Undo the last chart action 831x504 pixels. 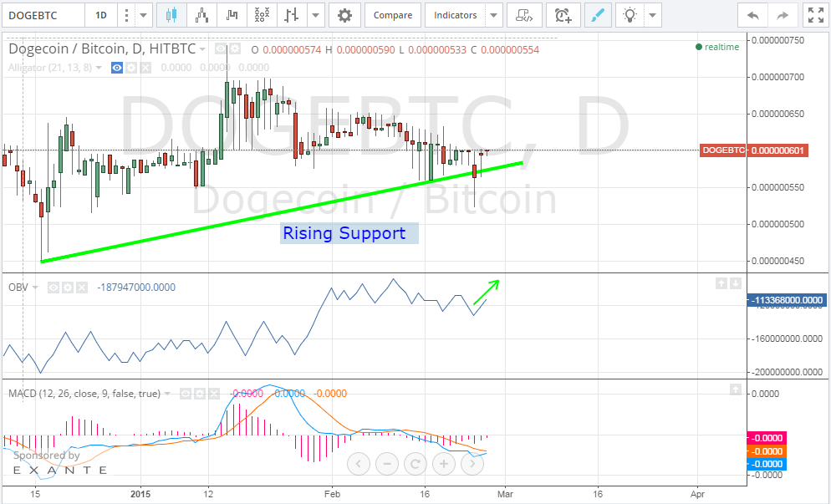(x=753, y=15)
